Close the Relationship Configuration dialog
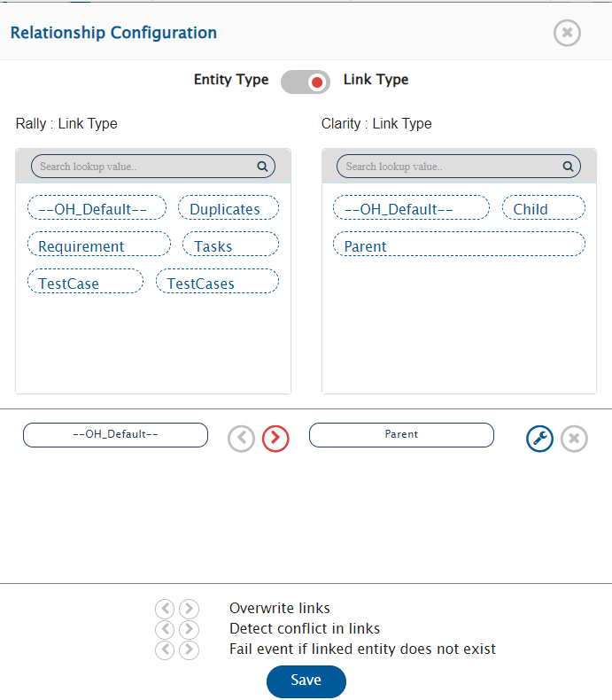 pos(567,33)
